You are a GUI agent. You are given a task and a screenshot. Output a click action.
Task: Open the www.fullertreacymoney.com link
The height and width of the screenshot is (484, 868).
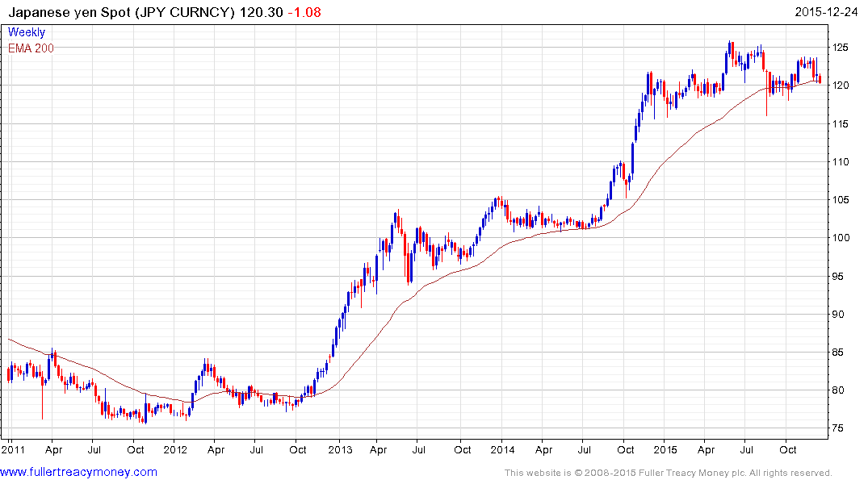[78, 472]
